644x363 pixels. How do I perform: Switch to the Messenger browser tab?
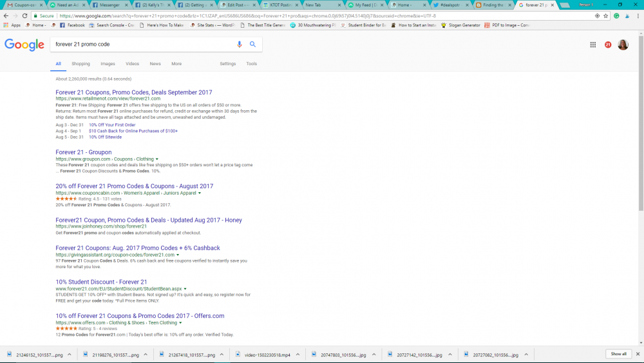pos(109,5)
